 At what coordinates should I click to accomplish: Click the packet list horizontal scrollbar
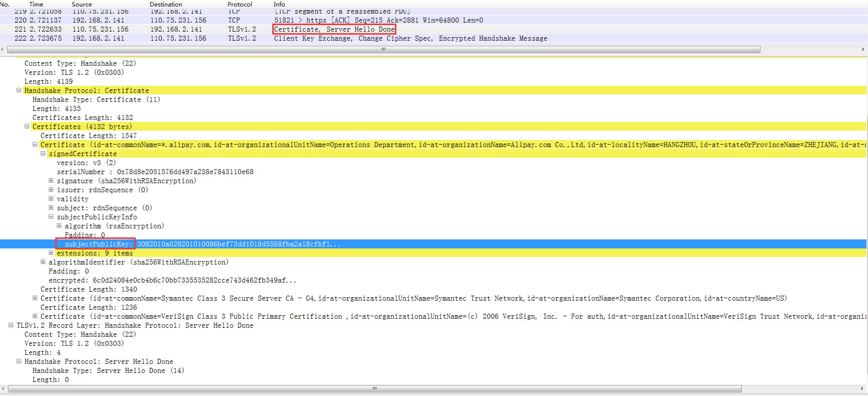(x=383, y=49)
